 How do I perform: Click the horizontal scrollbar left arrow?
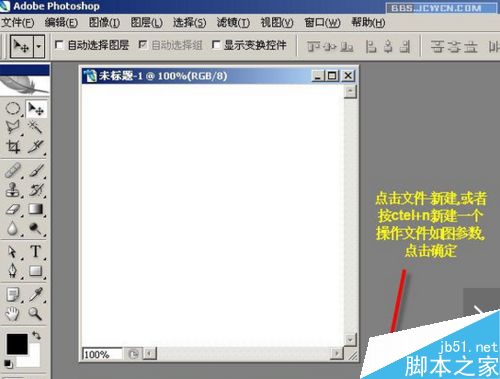coord(150,353)
